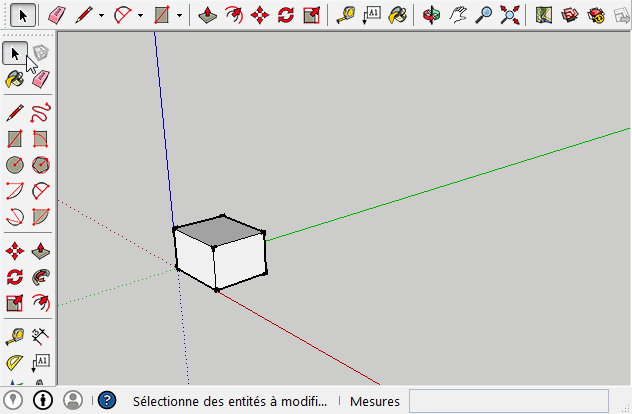
Task: Click the sign-in user profile icon
Action: coord(73,400)
